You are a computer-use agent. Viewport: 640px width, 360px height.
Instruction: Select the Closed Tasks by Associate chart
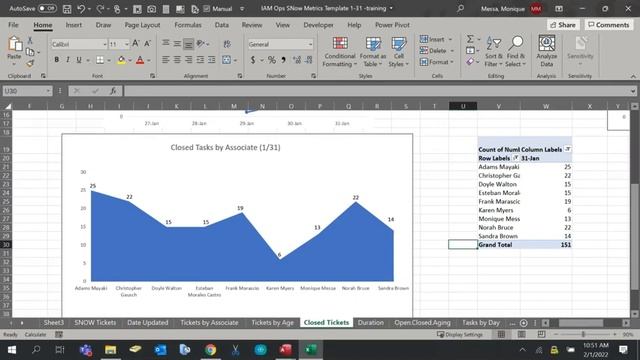[x=237, y=225]
